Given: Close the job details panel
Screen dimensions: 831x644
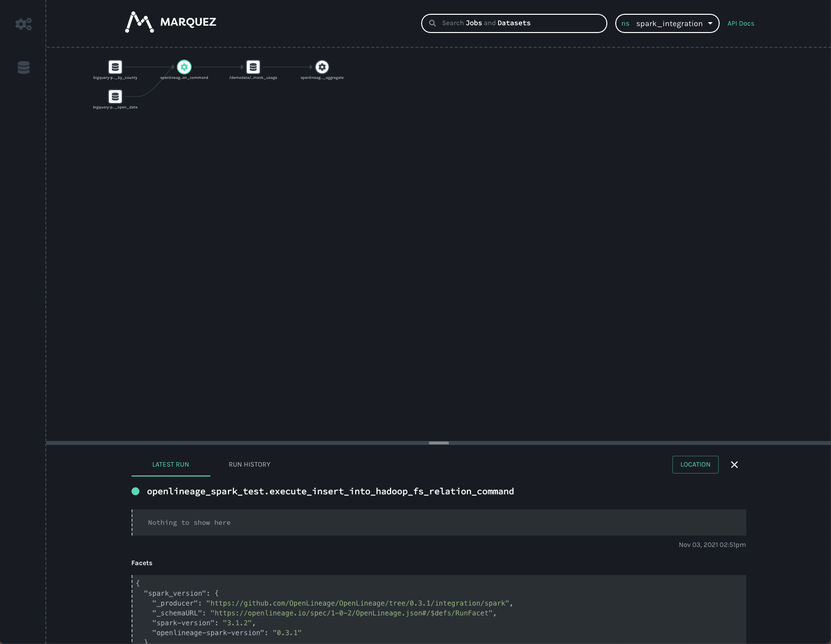Looking at the screenshot, I should tap(734, 465).
